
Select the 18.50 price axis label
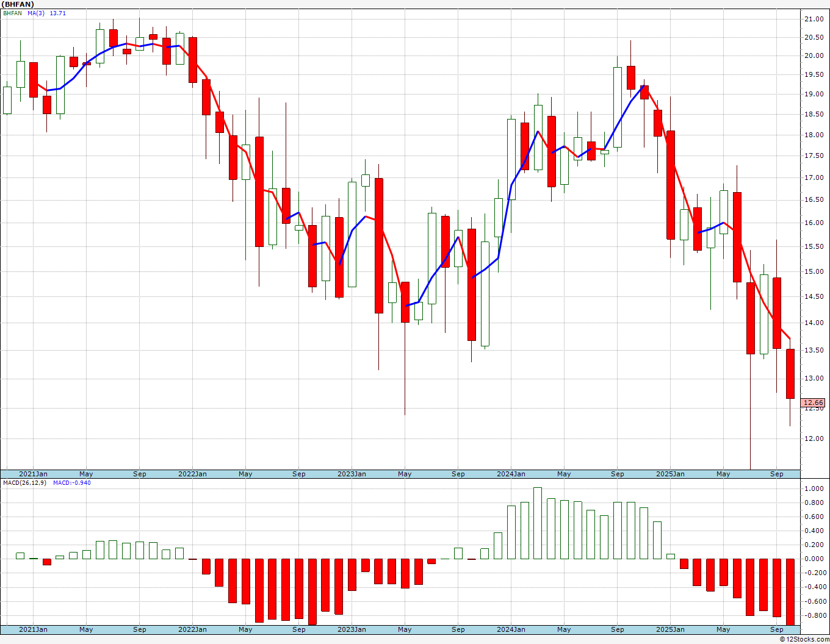coord(814,115)
